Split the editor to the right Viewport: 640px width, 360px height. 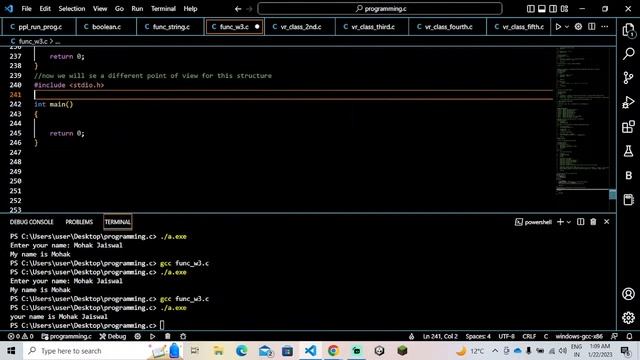pos(591,27)
